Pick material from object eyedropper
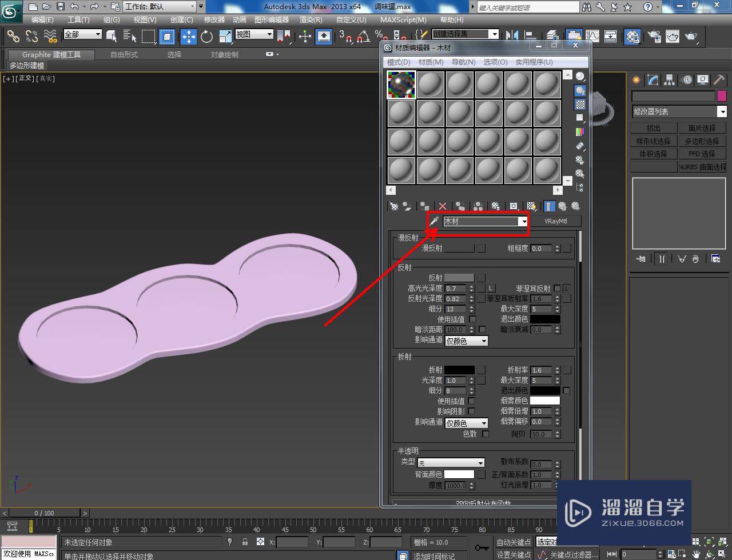This screenshot has width=732, height=560. coord(434,221)
